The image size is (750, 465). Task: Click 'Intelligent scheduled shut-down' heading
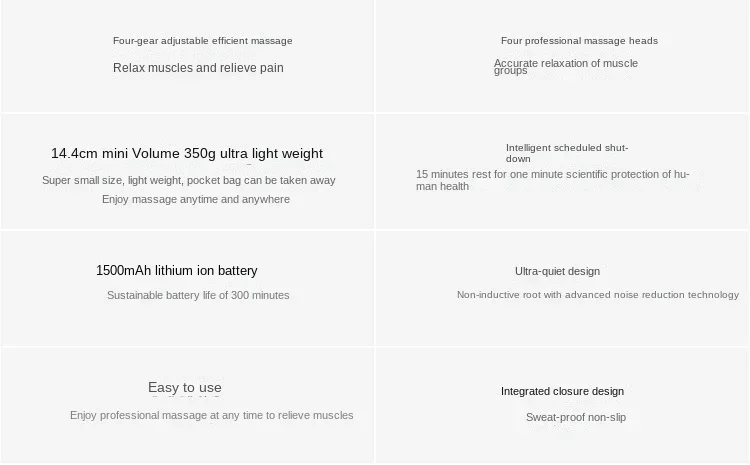click(x=567, y=153)
